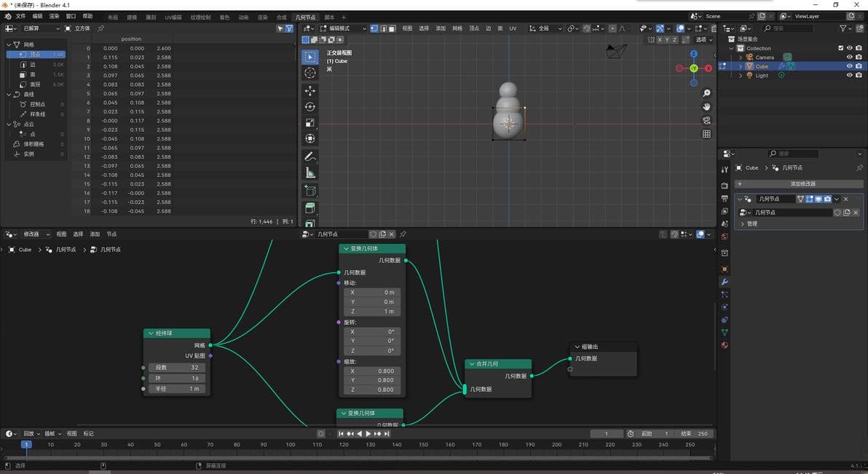Disable Cube render camera icon in outliner

pos(859,66)
